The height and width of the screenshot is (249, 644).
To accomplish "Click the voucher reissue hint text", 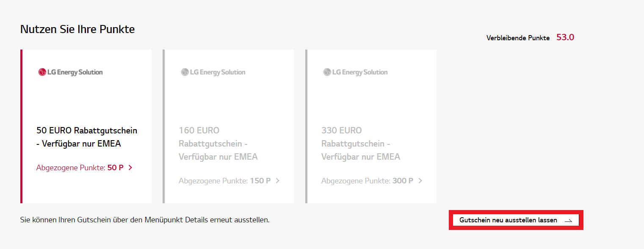I will pos(145,220).
